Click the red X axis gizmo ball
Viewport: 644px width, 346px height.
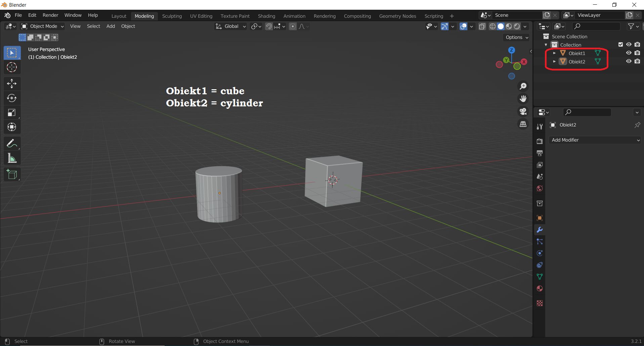coord(524,62)
